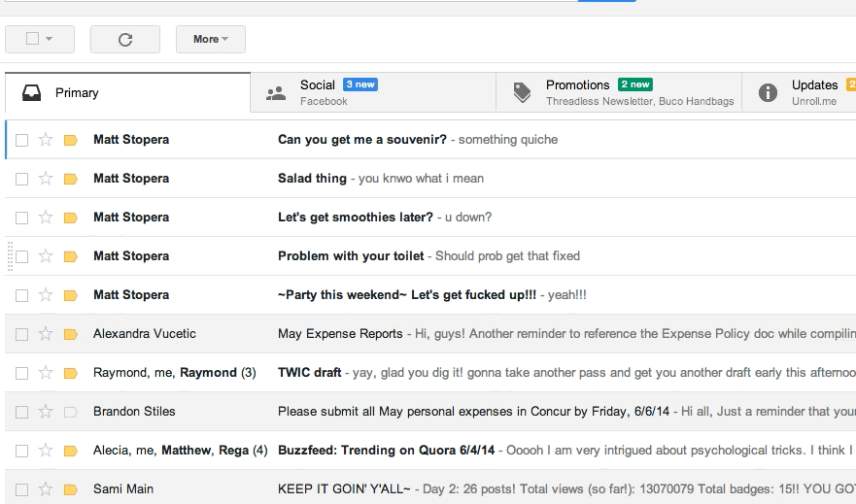Star the Sami Main email
856x504 pixels.
46,489
